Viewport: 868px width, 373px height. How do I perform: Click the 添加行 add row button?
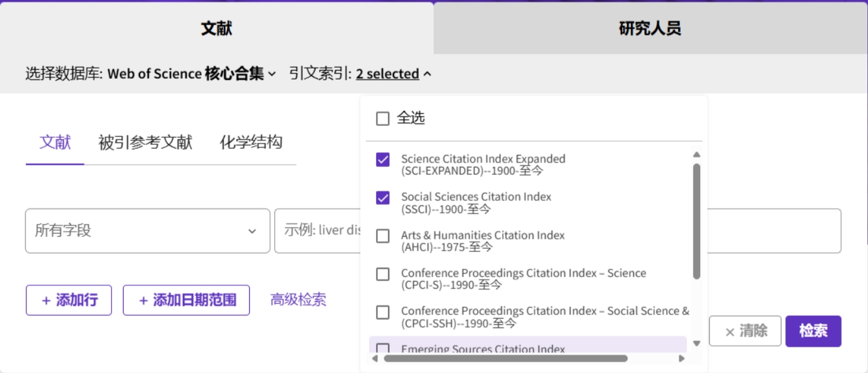[69, 300]
